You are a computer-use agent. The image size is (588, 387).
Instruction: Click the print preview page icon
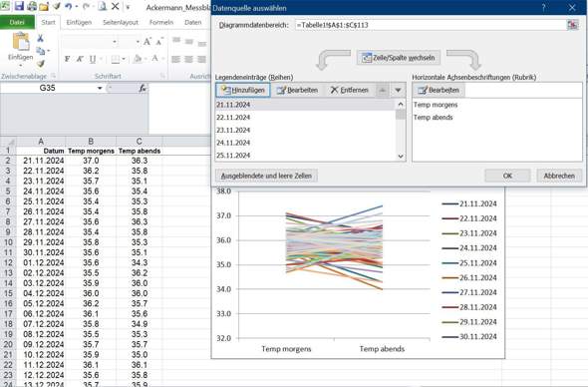[x=102, y=6]
